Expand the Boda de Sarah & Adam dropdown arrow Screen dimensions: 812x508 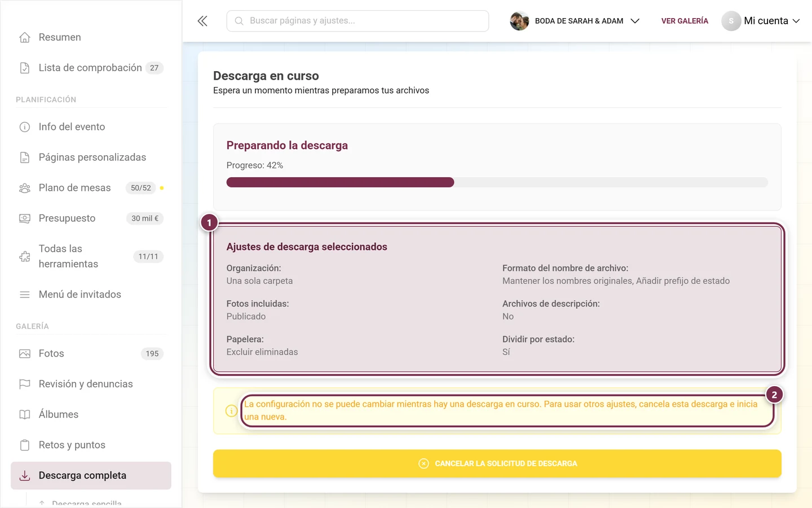pos(635,21)
